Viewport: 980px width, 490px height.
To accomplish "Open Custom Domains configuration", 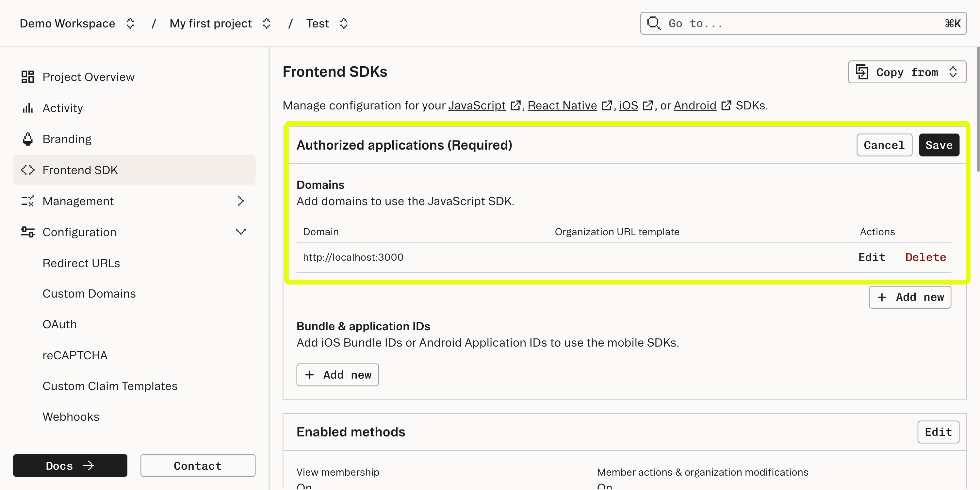I will coord(89,293).
